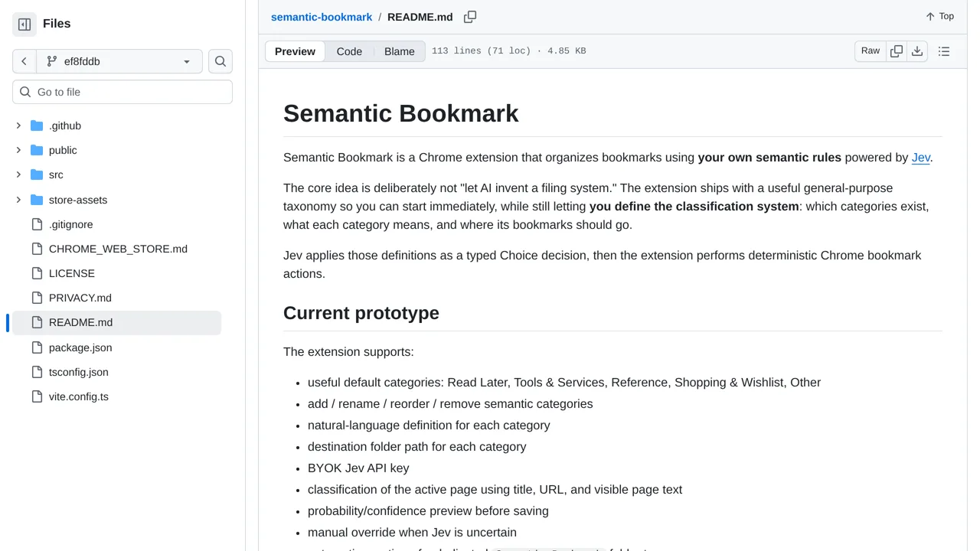980x551 pixels.
Task: Click the semantic-bookmark breadcrumb link
Action: pyautogui.click(x=322, y=17)
